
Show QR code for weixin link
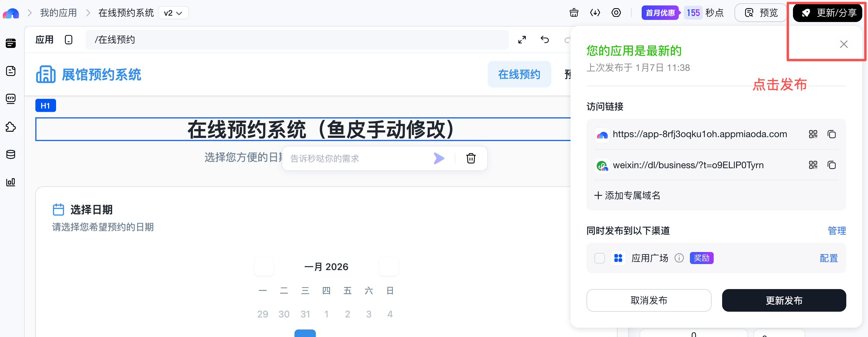pyautogui.click(x=813, y=165)
